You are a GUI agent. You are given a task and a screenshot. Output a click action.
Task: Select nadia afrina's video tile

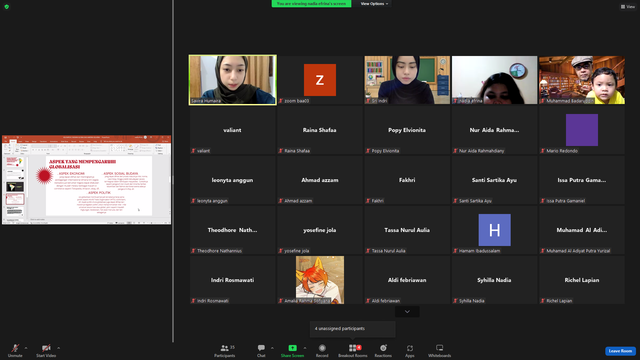click(x=494, y=80)
